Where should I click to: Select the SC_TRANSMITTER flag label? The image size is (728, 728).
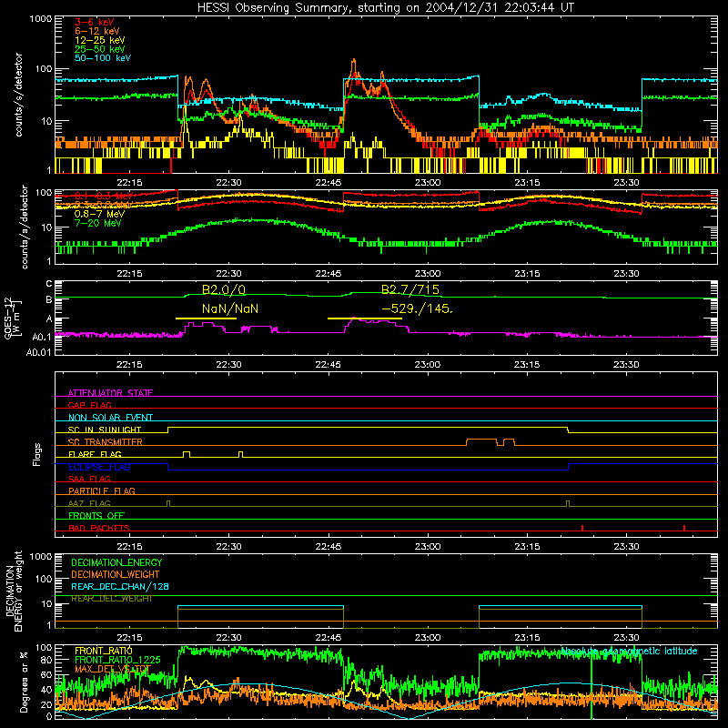pyautogui.click(x=105, y=441)
